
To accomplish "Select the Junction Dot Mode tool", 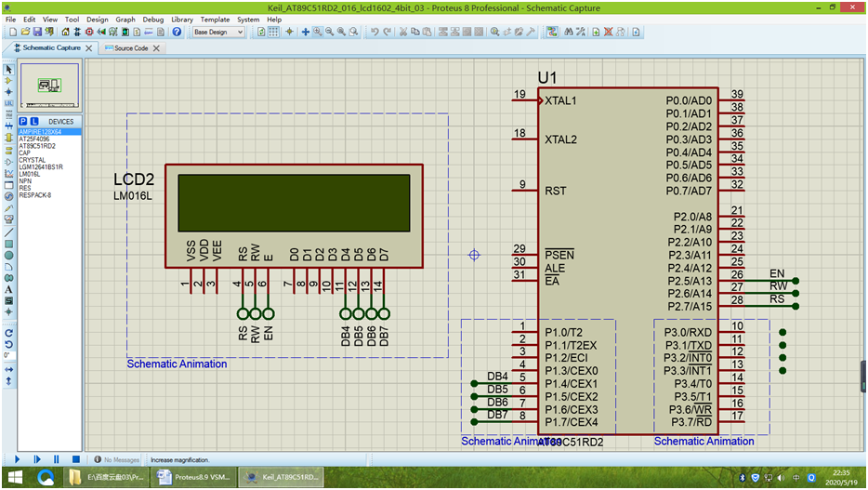I will pyautogui.click(x=9, y=92).
